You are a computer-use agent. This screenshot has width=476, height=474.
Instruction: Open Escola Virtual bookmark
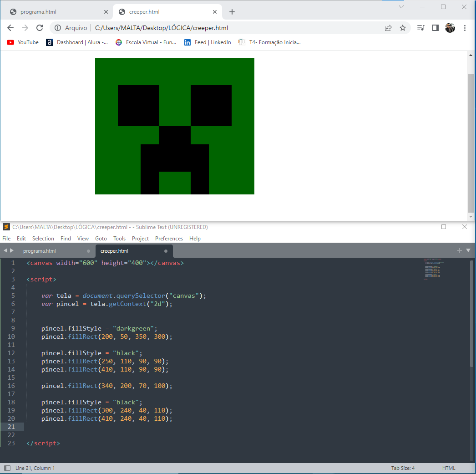[x=146, y=42]
